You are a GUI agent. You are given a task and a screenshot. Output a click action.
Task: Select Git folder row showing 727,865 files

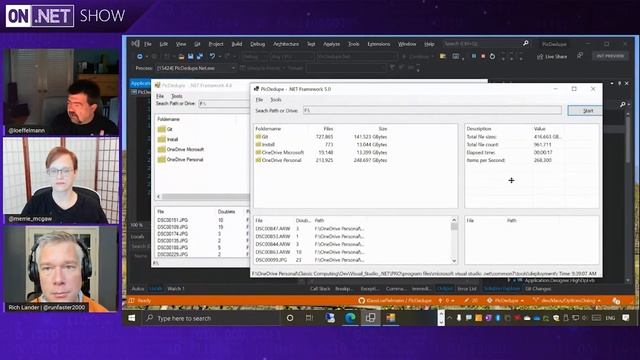(x=321, y=137)
